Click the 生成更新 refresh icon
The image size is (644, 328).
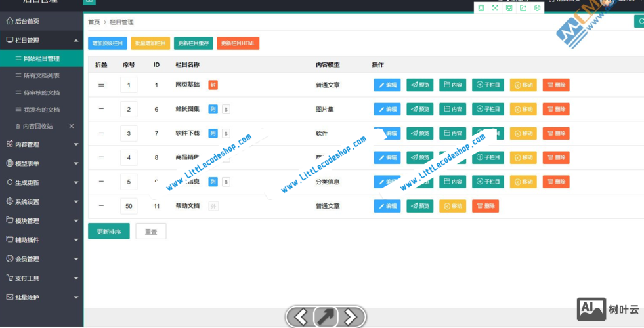[x=9, y=182]
